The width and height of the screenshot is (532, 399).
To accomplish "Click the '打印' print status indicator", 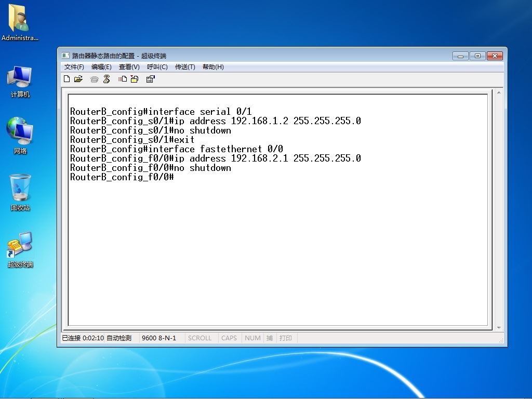I will click(x=286, y=338).
